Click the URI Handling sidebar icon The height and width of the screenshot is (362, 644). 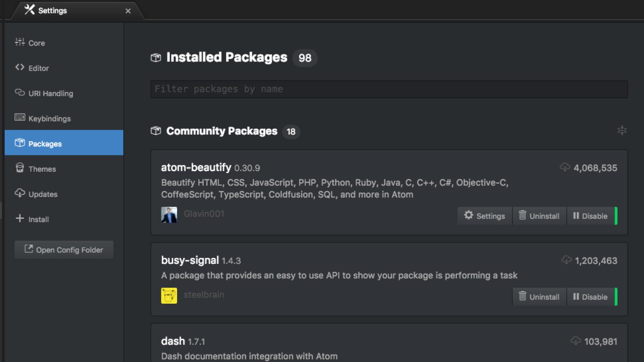coord(19,93)
